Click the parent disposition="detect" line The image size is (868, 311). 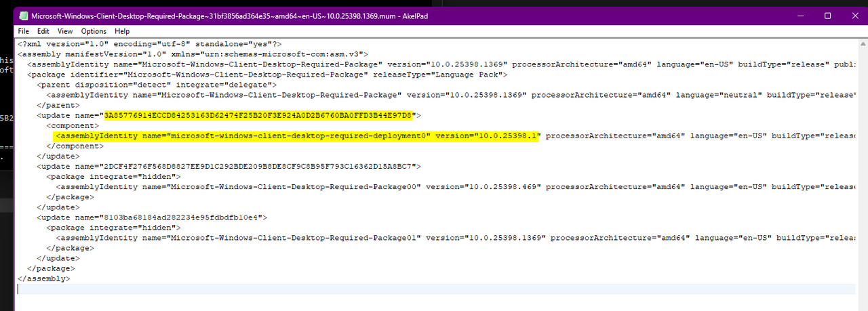click(157, 85)
